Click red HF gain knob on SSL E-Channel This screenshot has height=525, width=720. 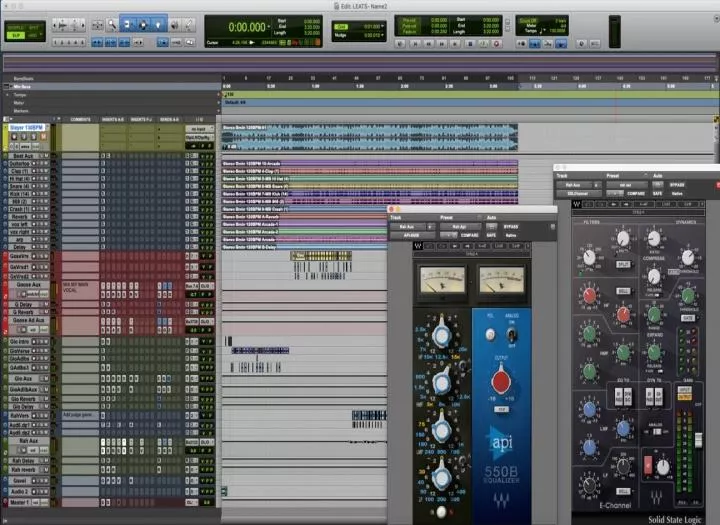[x=590, y=296]
